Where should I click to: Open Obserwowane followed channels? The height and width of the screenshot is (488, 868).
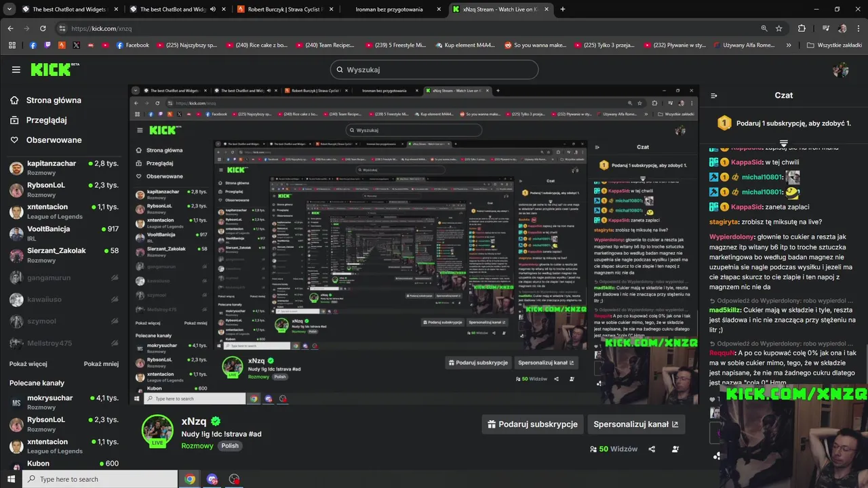pos(54,140)
